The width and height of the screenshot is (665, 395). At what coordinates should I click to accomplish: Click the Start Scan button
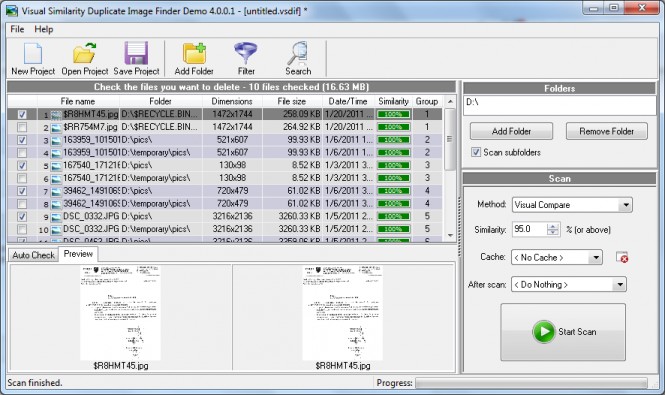click(x=563, y=332)
